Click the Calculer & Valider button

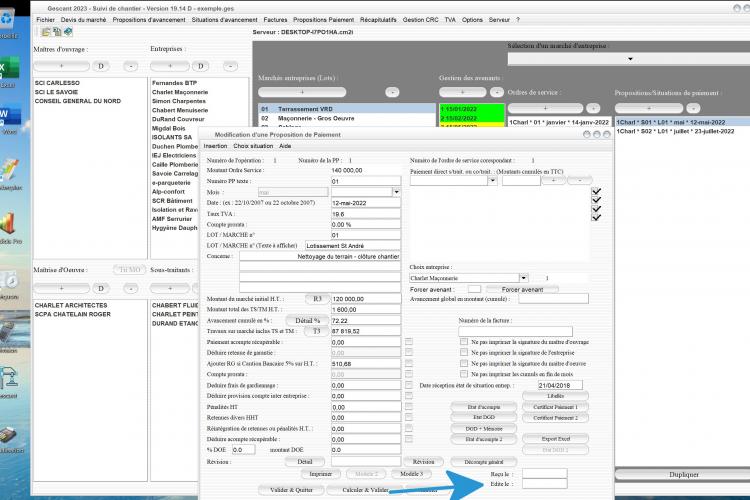pyautogui.click(x=365, y=490)
